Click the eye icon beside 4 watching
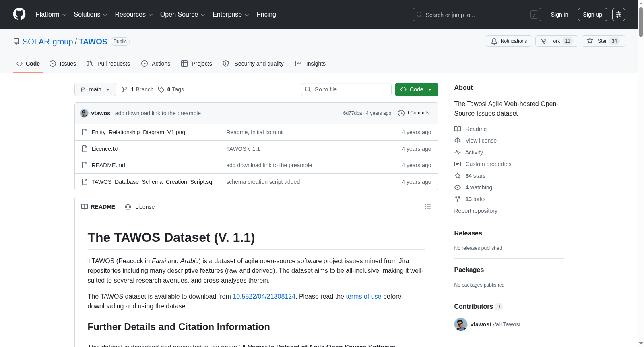 tap(458, 187)
